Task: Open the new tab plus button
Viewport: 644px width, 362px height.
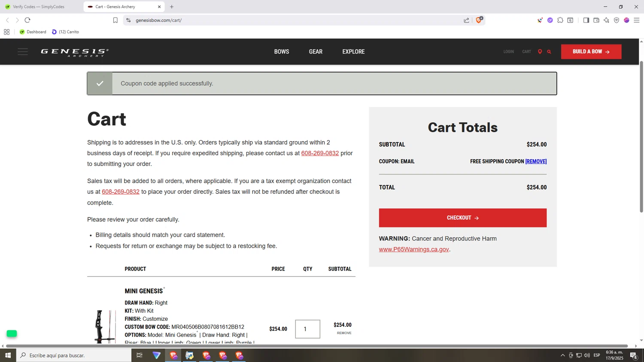Action: (x=172, y=7)
